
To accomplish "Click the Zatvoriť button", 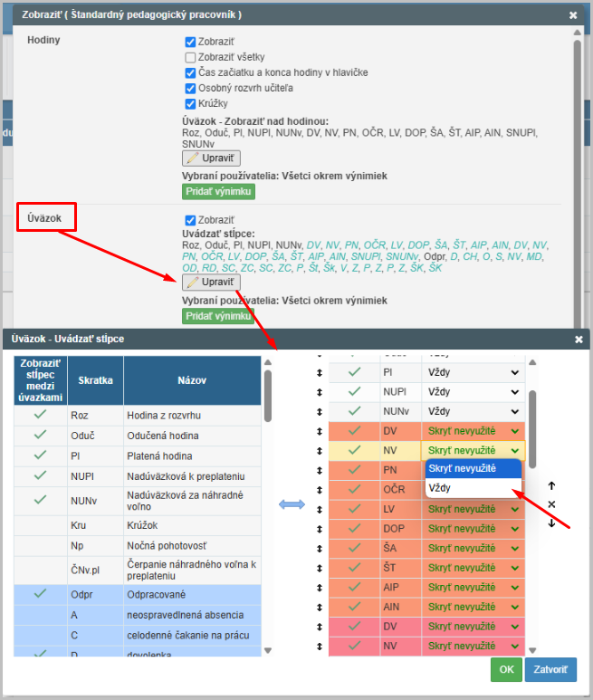I will 550,669.
